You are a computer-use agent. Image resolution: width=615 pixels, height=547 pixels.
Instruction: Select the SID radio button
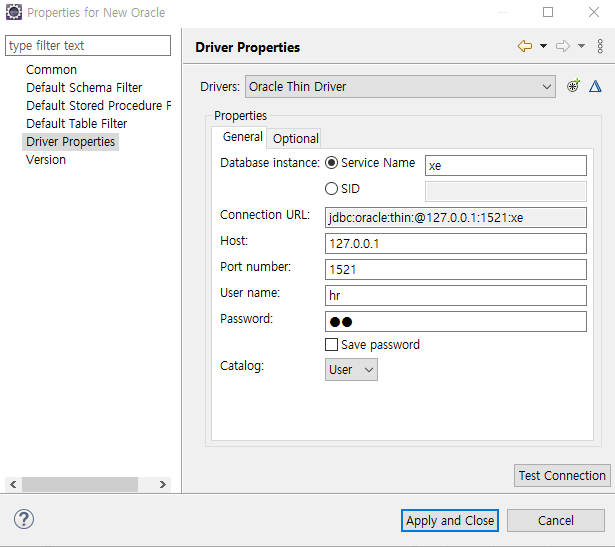click(x=331, y=189)
